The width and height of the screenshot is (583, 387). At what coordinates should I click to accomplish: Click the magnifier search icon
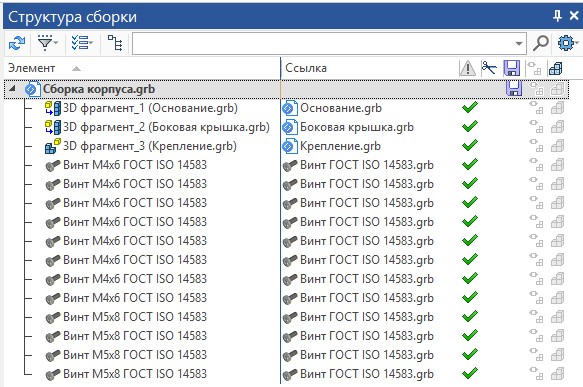coord(541,43)
